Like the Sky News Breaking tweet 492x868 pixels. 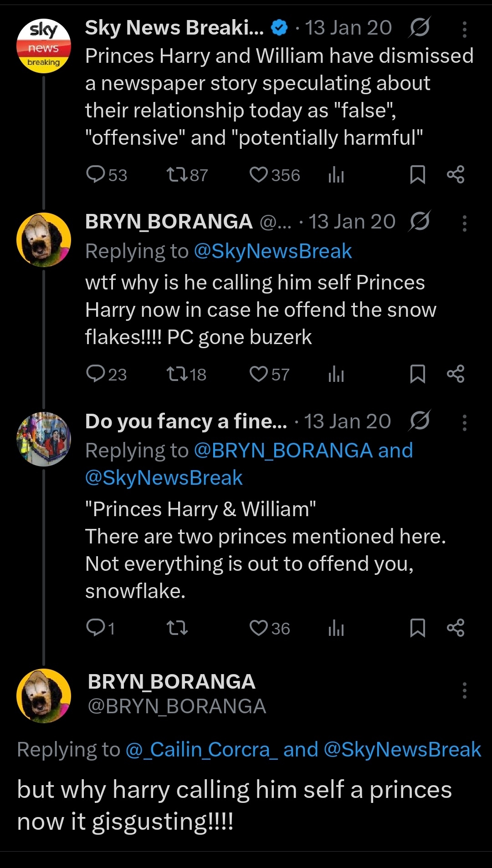(x=259, y=175)
